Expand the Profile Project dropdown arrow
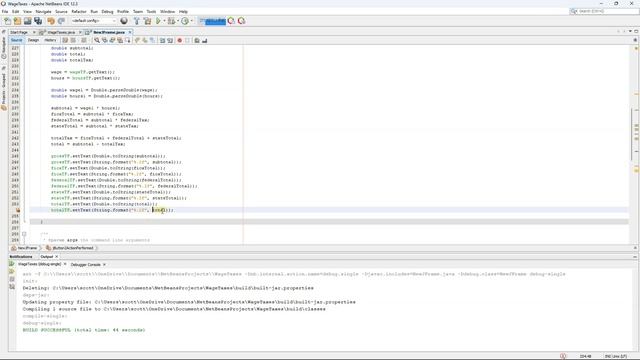 click(x=191, y=21)
